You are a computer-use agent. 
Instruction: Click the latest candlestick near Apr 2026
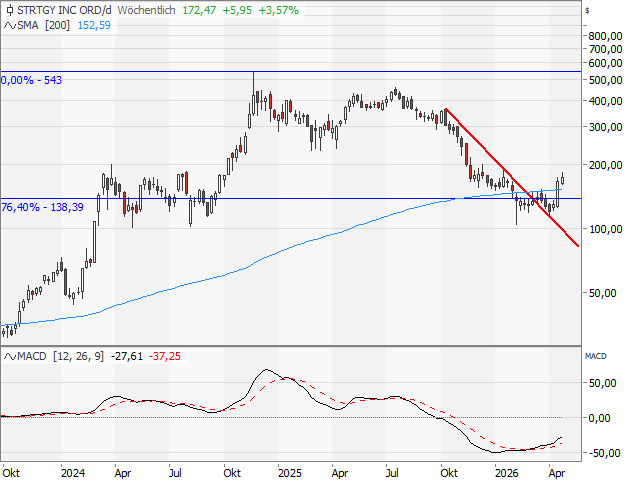coord(563,179)
